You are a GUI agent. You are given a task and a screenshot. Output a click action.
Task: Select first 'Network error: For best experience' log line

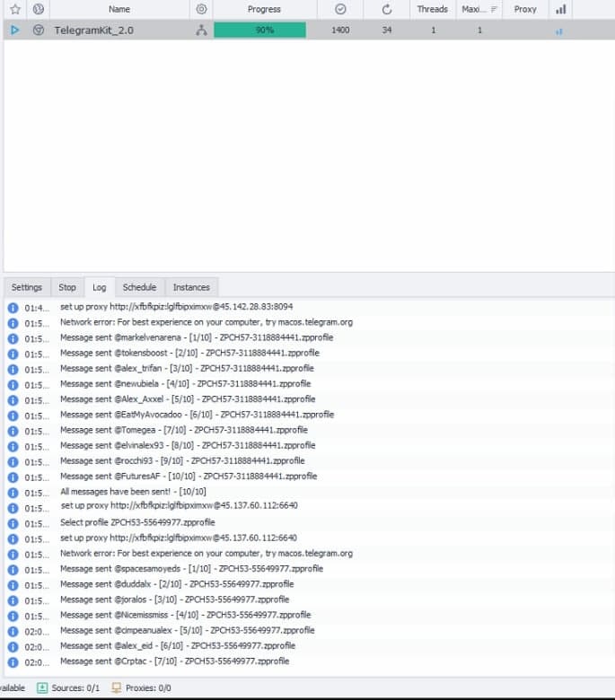(x=206, y=322)
